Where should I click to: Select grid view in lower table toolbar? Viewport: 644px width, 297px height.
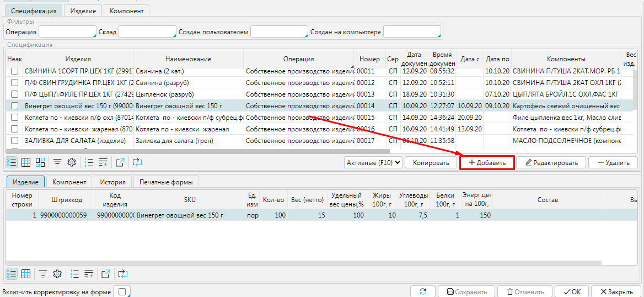click(x=26, y=274)
